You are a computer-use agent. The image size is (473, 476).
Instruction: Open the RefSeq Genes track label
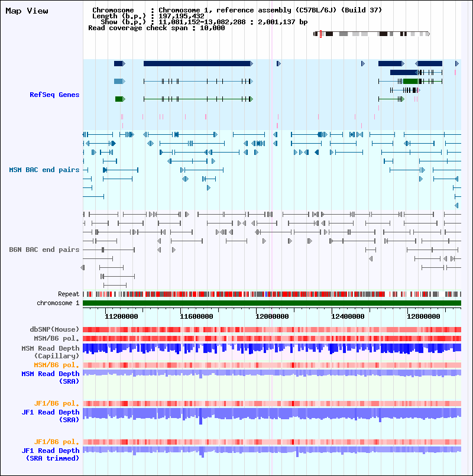(x=54, y=95)
